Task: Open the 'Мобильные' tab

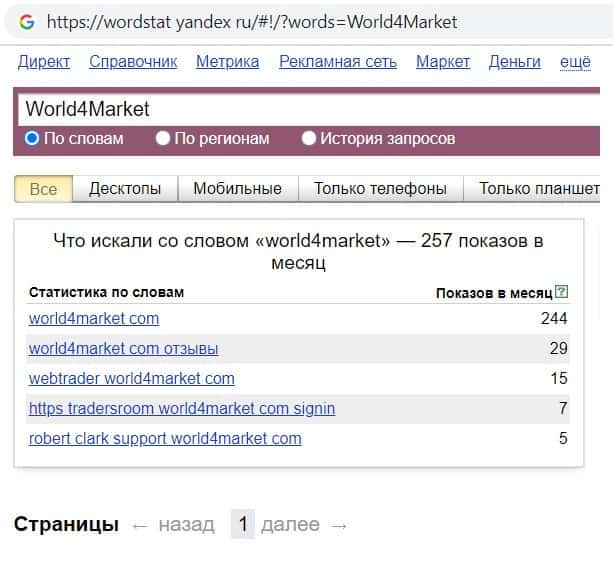Action: click(x=237, y=188)
